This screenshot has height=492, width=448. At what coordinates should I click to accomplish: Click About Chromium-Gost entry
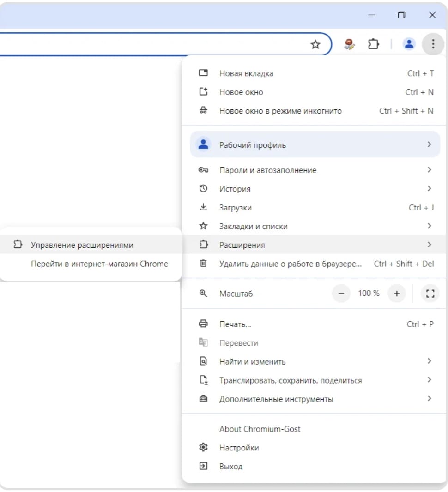tap(260, 429)
